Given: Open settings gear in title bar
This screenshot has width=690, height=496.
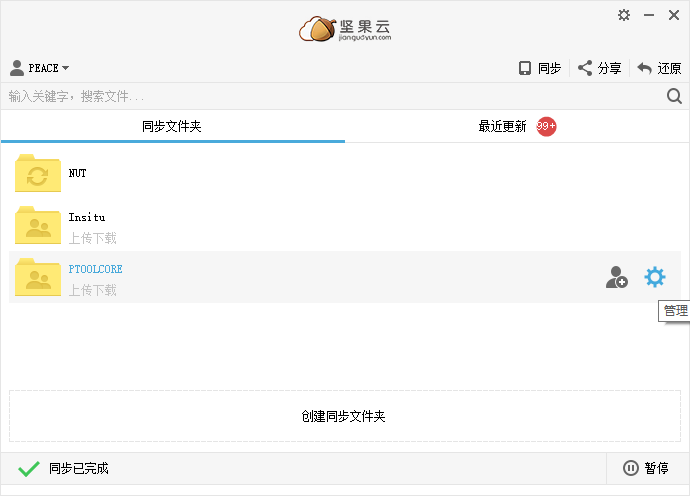Looking at the screenshot, I should pos(624,15).
